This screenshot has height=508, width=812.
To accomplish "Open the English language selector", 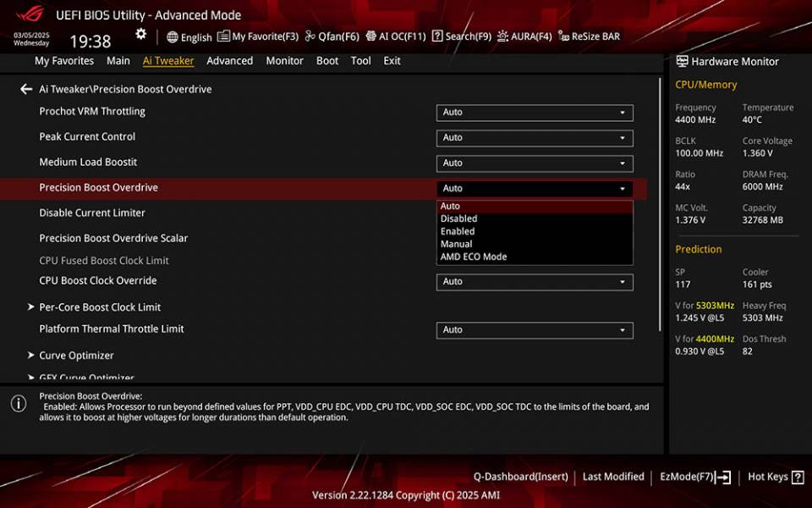I will pyautogui.click(x=189, y=37).
